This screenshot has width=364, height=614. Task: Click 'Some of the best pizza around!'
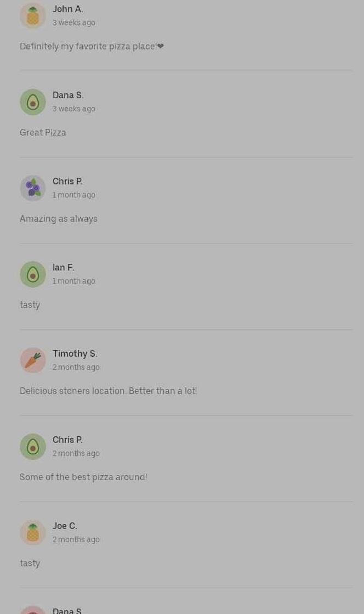tap(83, 477)
